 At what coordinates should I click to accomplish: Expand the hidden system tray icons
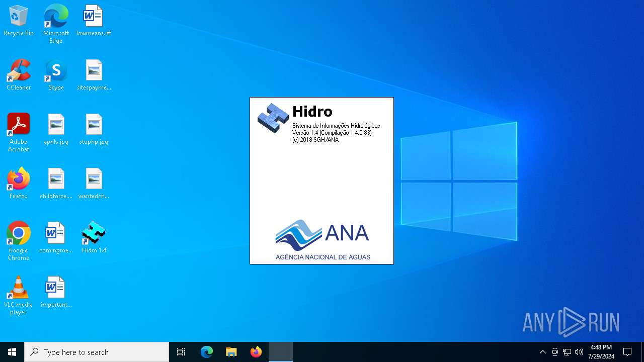[x=542, y=352]
